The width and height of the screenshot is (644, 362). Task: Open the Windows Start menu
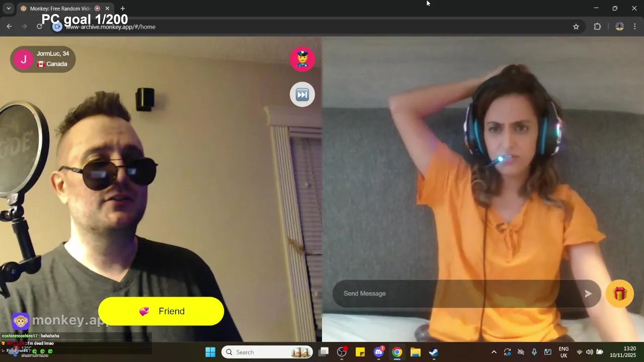click(x=210, y=352)
